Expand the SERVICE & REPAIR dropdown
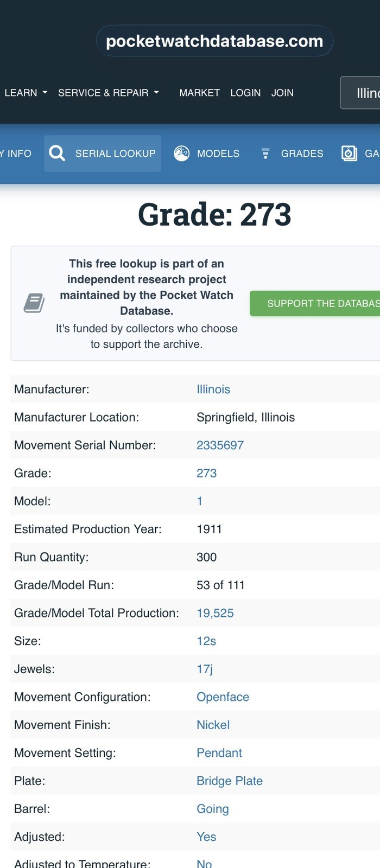Viewport: 380px width, 868px height. (x=109, y=93)
